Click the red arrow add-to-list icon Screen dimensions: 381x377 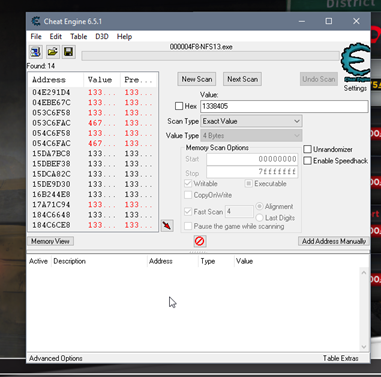coord(167,226)
